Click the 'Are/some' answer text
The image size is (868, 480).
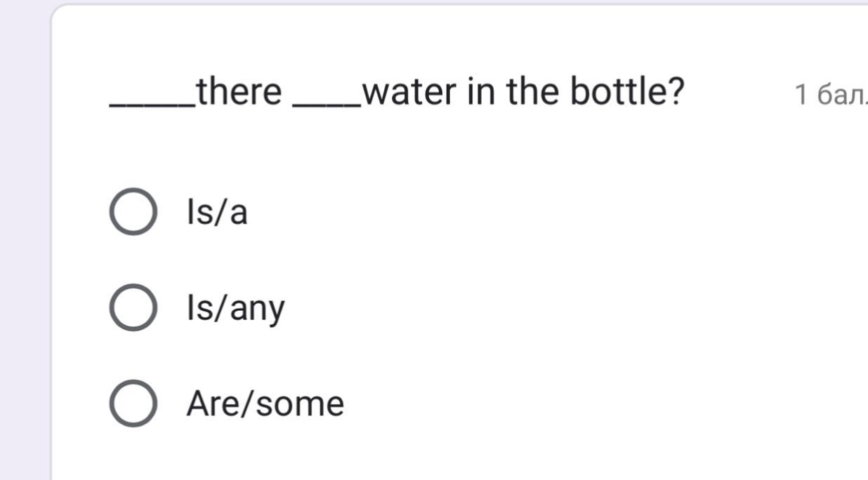[265, 404]
